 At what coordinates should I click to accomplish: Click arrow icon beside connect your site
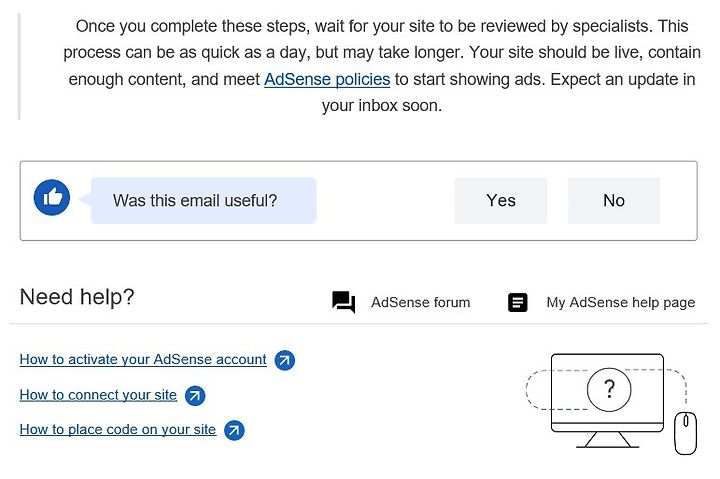195,395
